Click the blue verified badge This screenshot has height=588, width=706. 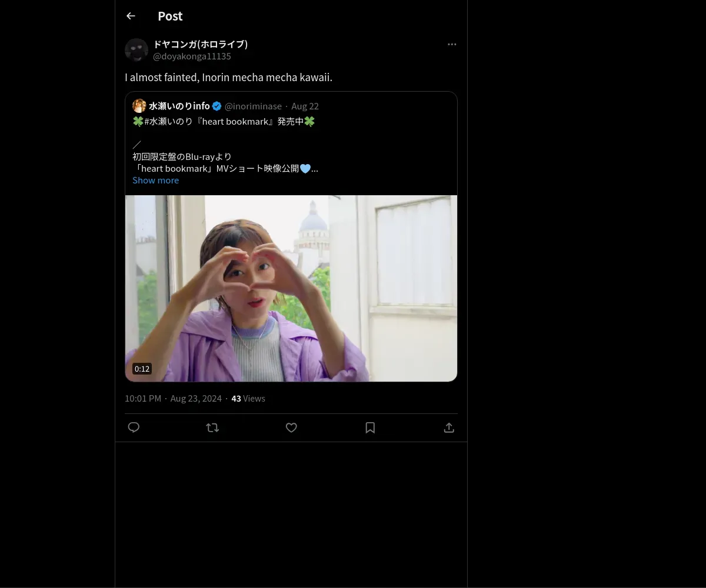[x=217, y=106]
